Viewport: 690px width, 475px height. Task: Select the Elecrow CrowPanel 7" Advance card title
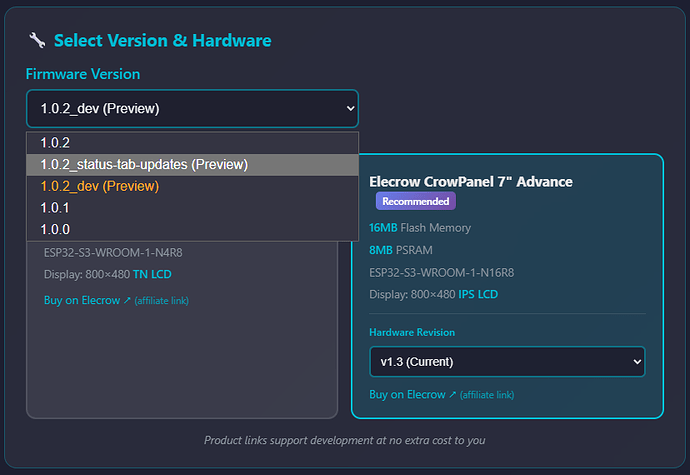470,181
